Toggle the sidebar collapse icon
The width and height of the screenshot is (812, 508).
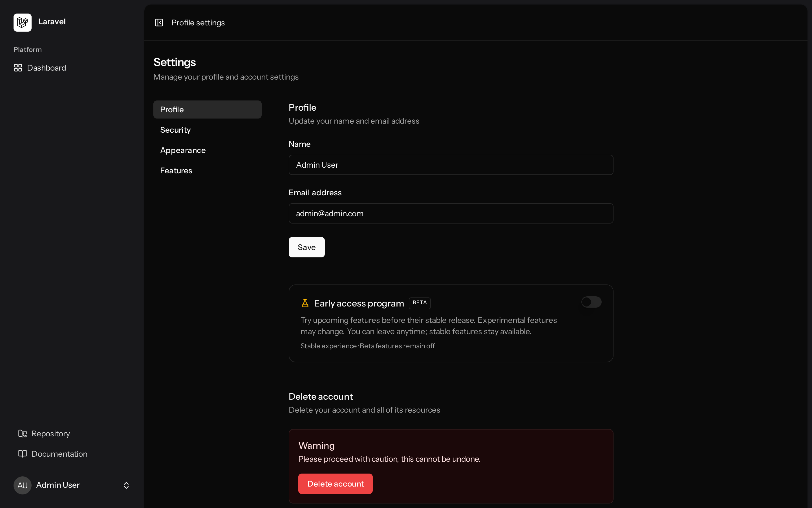coord(159,23)
